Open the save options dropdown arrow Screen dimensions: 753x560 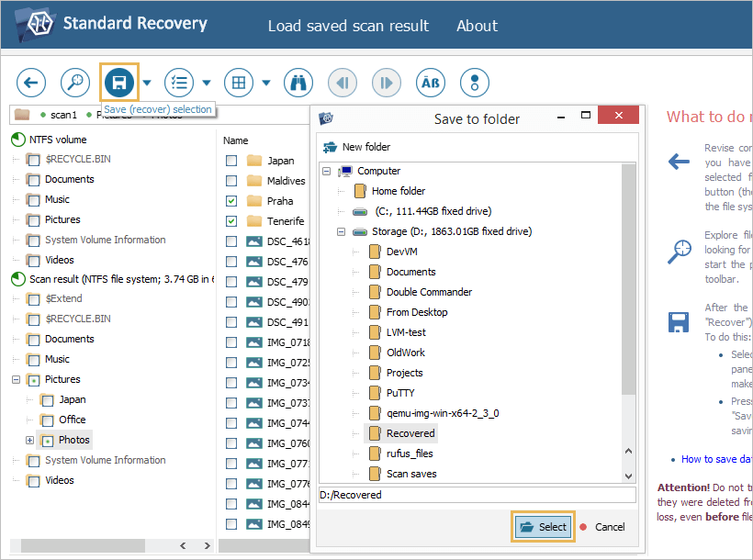(145, 83)
